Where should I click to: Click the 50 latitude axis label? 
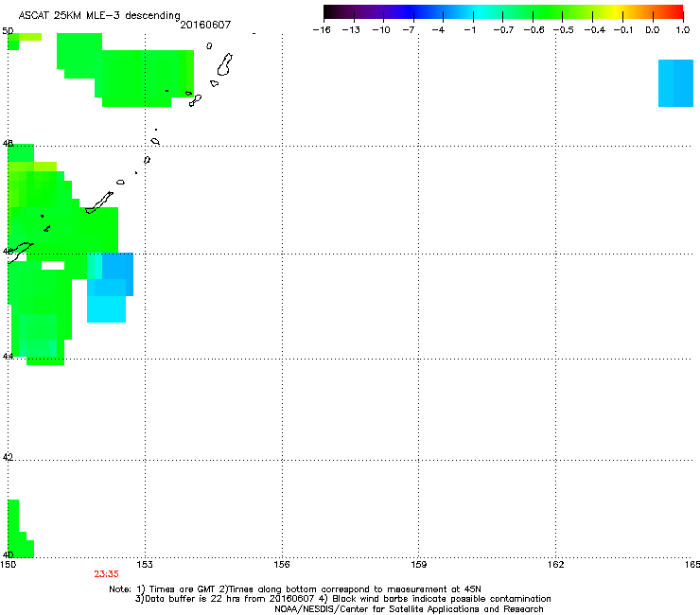[x=8, y=31]
